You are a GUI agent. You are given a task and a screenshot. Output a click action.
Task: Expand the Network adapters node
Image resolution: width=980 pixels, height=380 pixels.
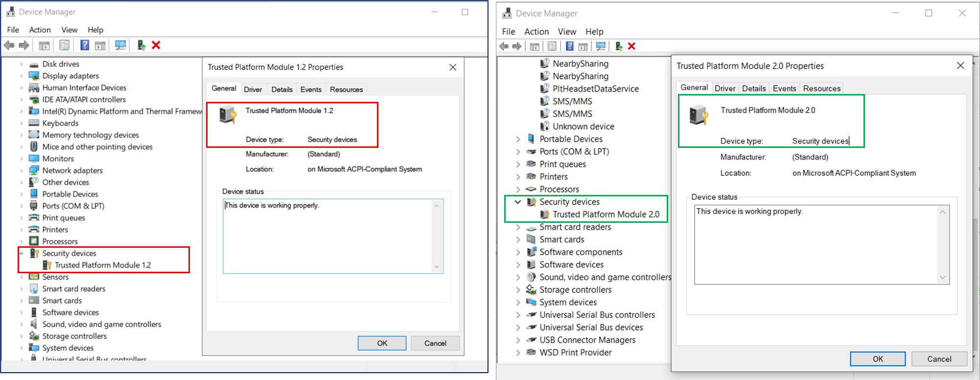(21, 170)
